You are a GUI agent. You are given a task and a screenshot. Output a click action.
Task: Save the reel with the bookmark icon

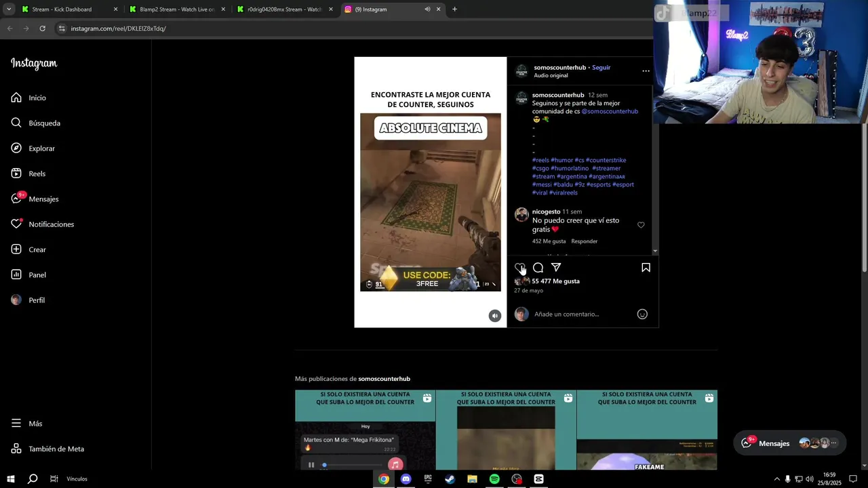click(646, 268)
